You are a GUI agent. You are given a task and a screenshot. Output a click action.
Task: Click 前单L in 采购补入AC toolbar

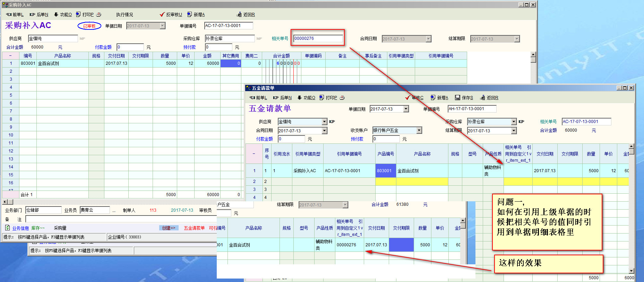pos(15,15)
